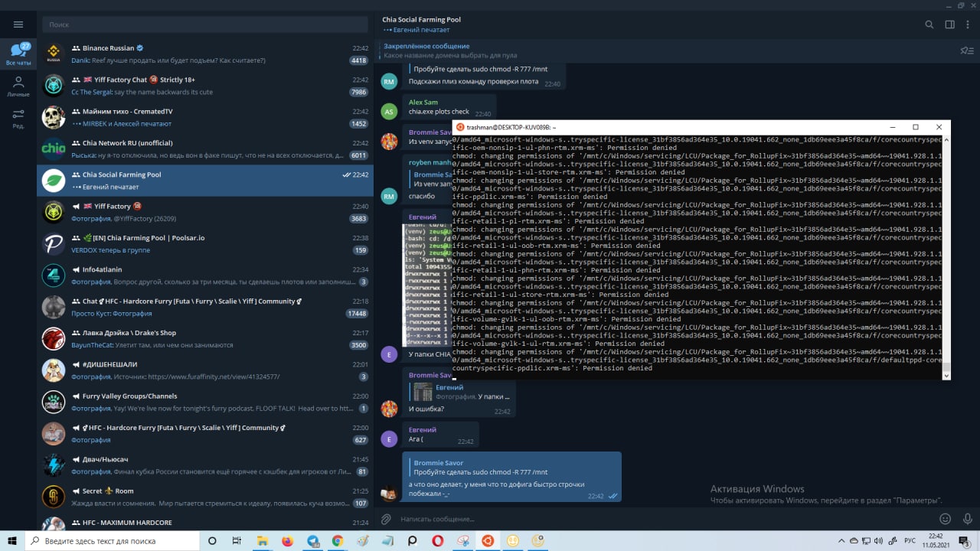Open the Telegram hamburger menu
Screen dimensions: 980x551
coord(18,24)
